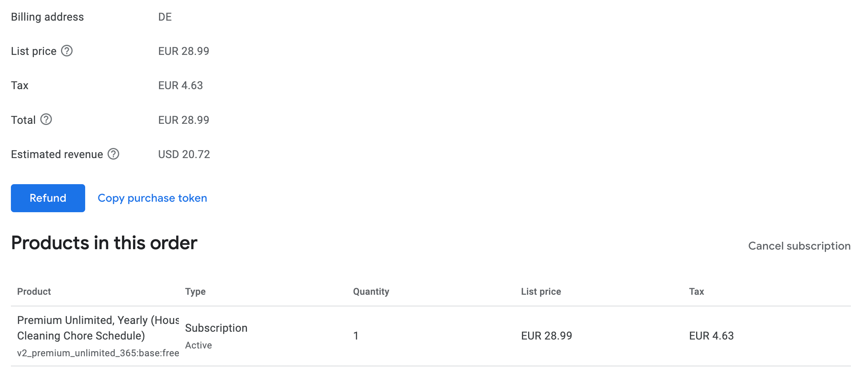Select the Quantity column header

pyautogui.click(x=371, y=292)
